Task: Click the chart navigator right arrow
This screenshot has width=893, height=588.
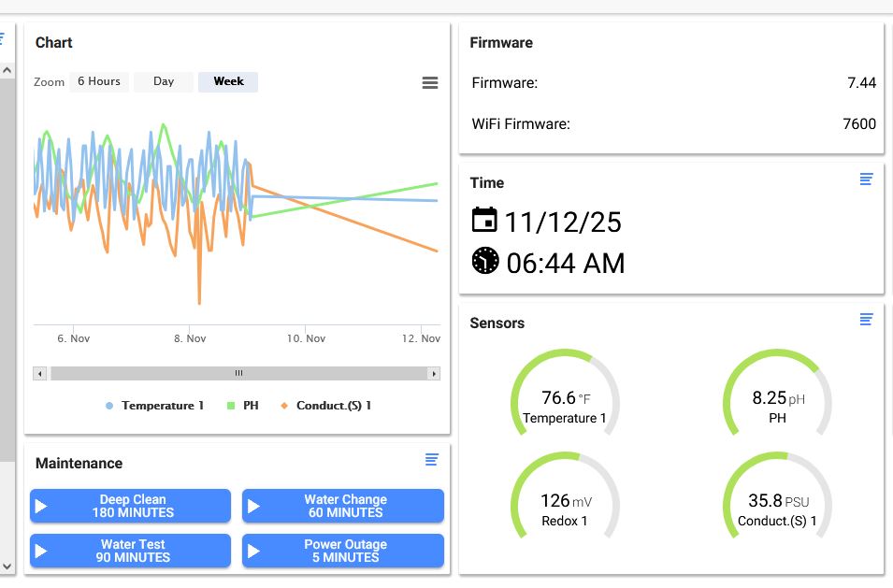Action: (x=434, y=373)
